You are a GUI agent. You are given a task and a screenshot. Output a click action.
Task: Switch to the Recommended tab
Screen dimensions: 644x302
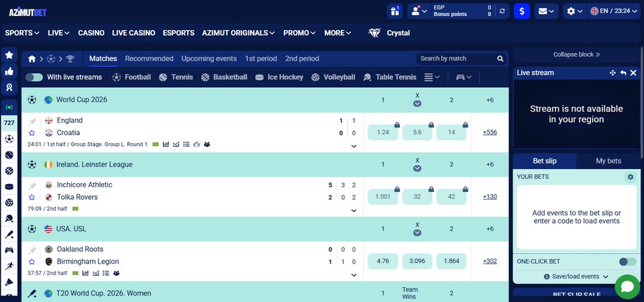(149, 59)
